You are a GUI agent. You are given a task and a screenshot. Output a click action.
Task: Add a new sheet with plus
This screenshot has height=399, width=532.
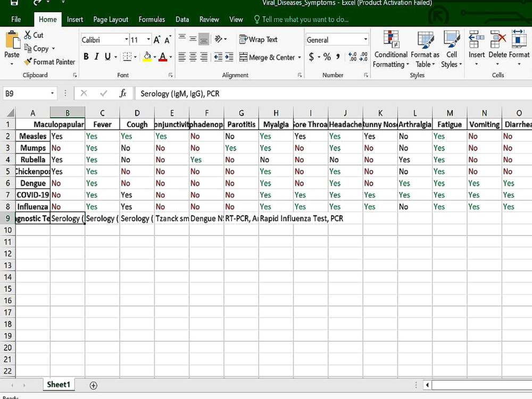pos(93,385)
